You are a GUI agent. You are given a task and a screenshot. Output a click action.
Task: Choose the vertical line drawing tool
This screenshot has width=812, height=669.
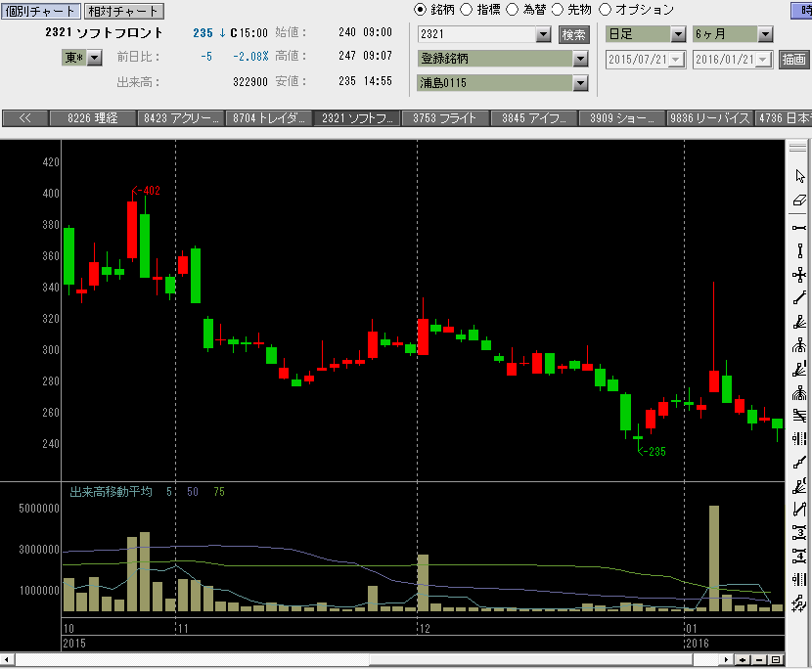pyautogui.click(x=799, y=251)
